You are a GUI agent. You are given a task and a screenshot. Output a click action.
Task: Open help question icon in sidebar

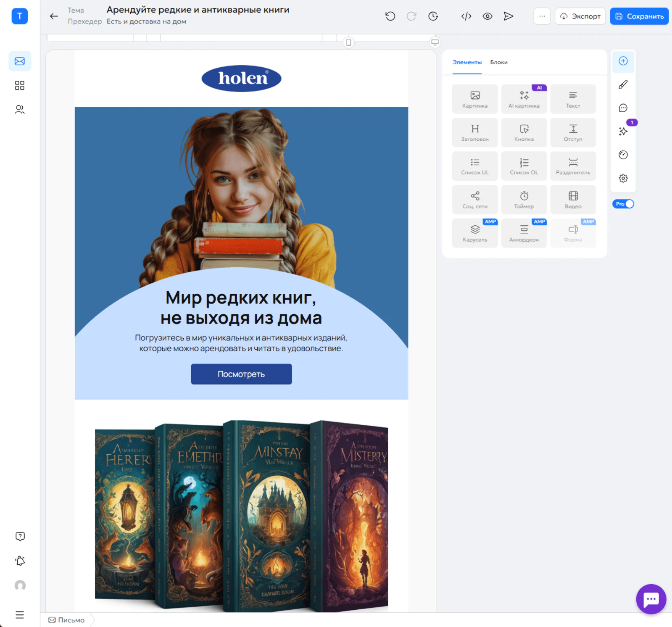click(x=20, y=537)
